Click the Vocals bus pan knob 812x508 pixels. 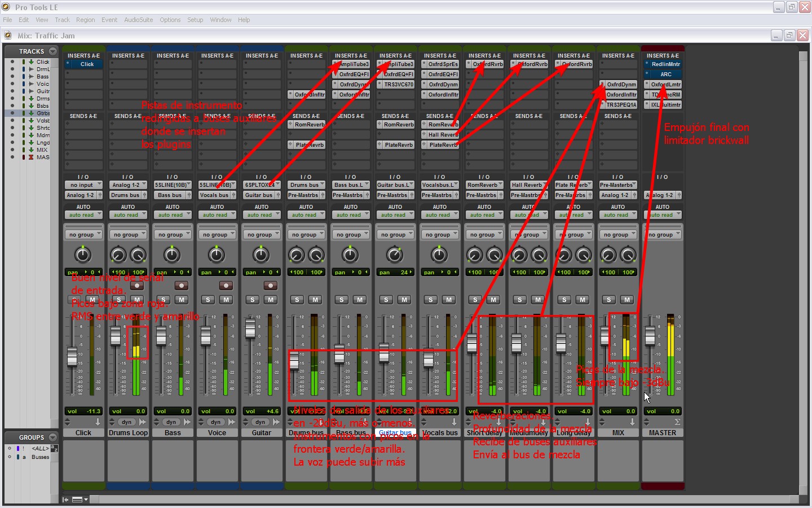tap(440, 255)
